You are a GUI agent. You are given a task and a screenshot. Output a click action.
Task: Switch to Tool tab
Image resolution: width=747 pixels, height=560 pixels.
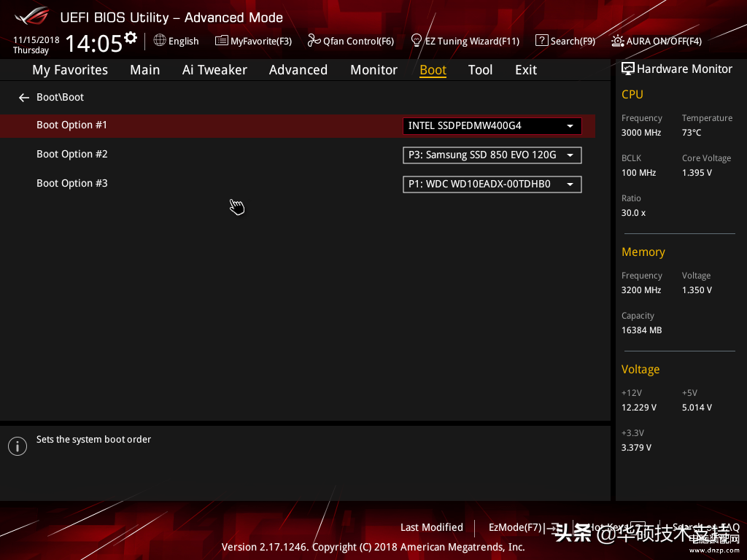(x=480, y=70)
